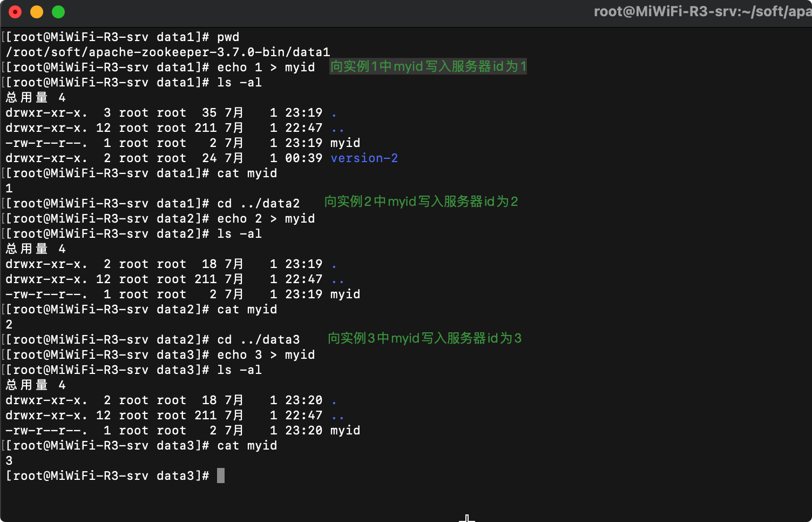Click the myid file in data3 listing
Viewport: 812px width, 522px height.
click(345, 431)
